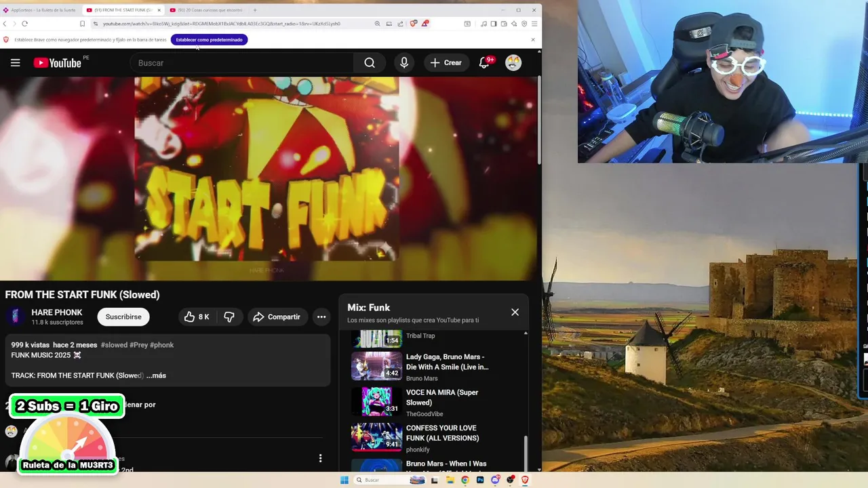Follow the #slowed hashtag

pyautogui.click(x=114, y=345)
